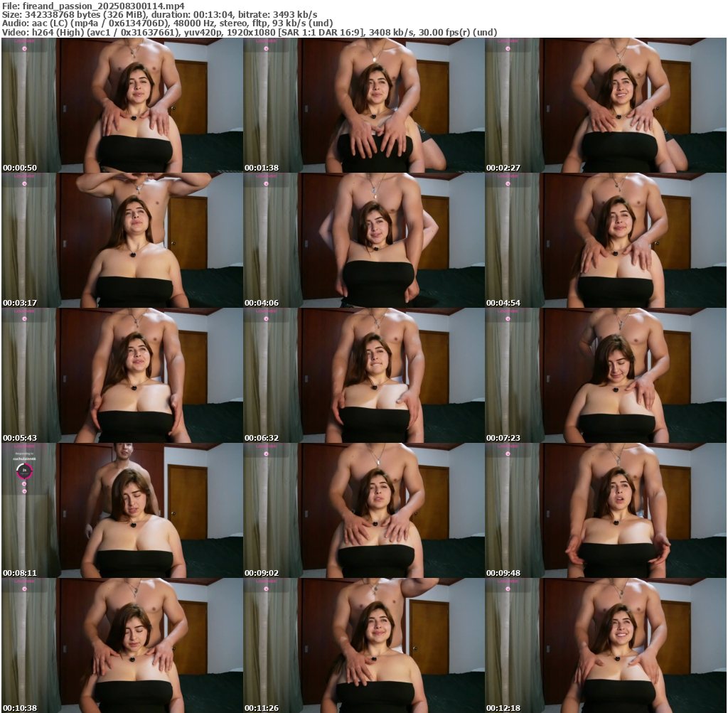Click the pink dot icon in 00:03:17 frame

coord(24,183)
